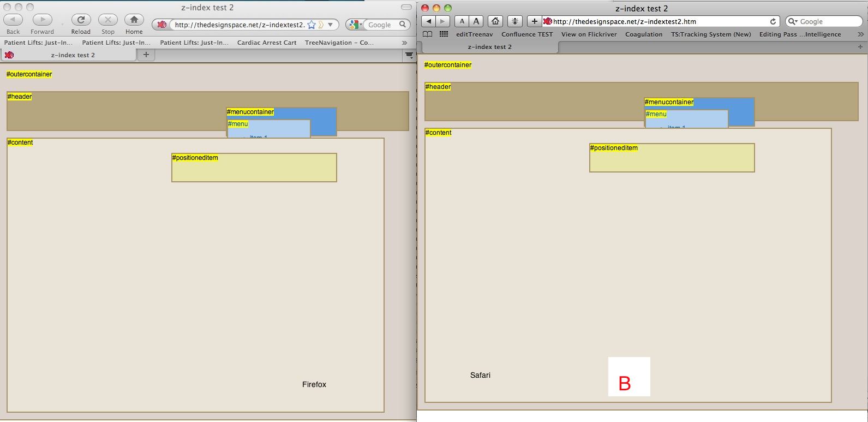This screenshot has width=868, height=422.
Task: Expand Safari bookmarks bar overflow chevron
Action: 861,34
